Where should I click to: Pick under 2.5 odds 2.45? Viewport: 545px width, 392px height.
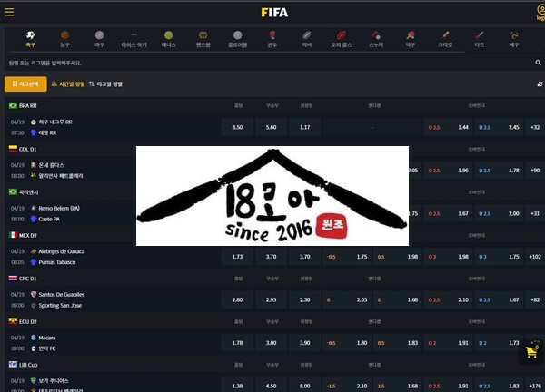point(499,127)
